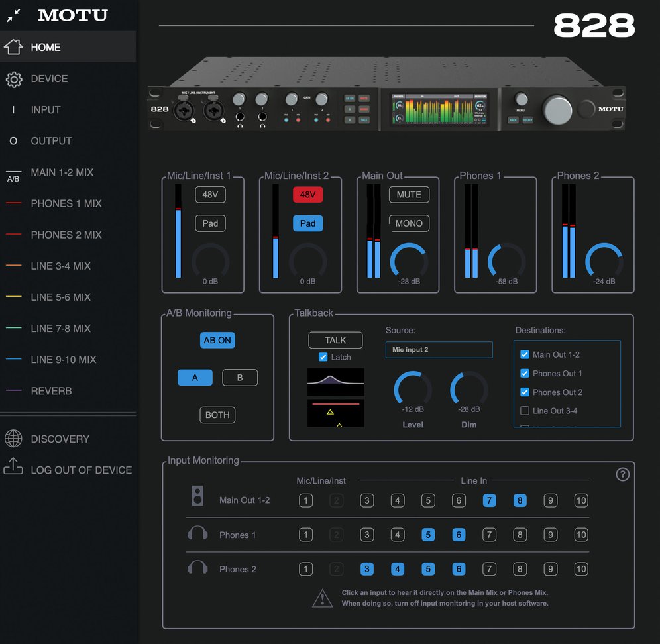
Task: Mute the Main Out channel
Action: click(x=409, y=194)
